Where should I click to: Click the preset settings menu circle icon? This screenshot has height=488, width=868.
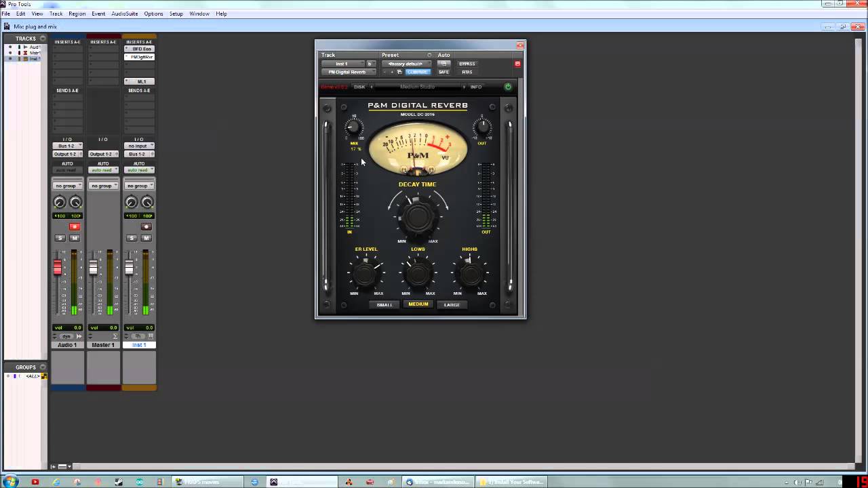[x=429, y=55]
